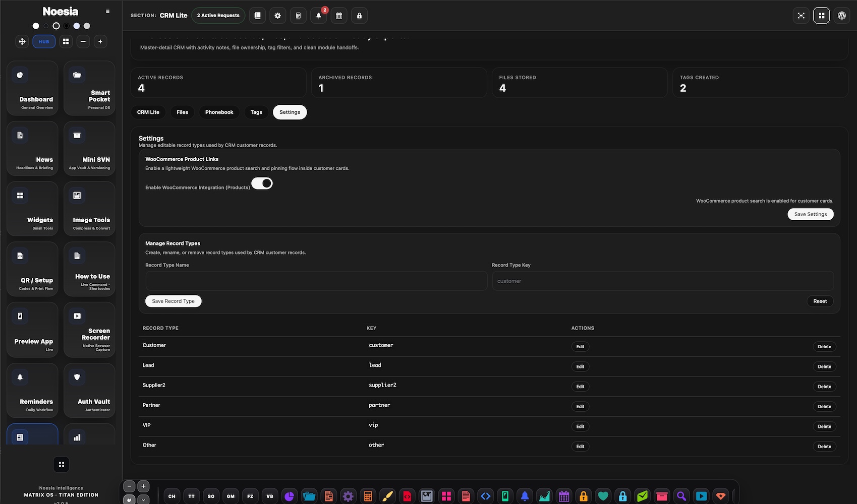Switch to the Phonebook tab
This screenshot has height=504, width=857.
(x=219, y=112)
